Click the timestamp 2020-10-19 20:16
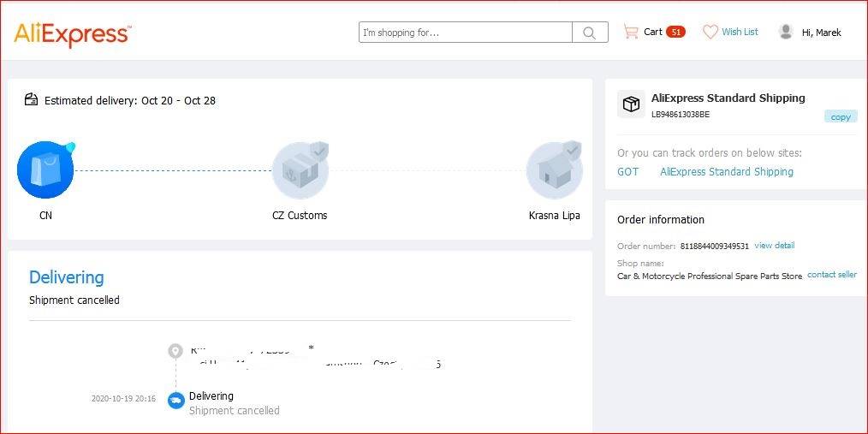This screenshot has height=434, width=868. pyautogui.click(x=123, y=399)
